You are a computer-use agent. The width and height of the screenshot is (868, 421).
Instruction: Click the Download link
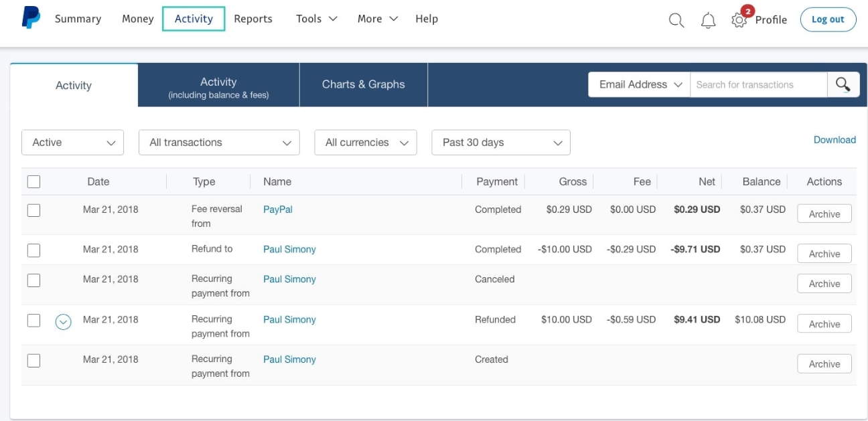835,140
